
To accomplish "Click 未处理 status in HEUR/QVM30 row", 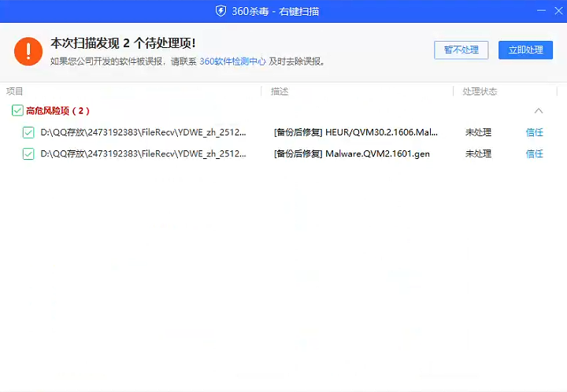I will (478, 132).
